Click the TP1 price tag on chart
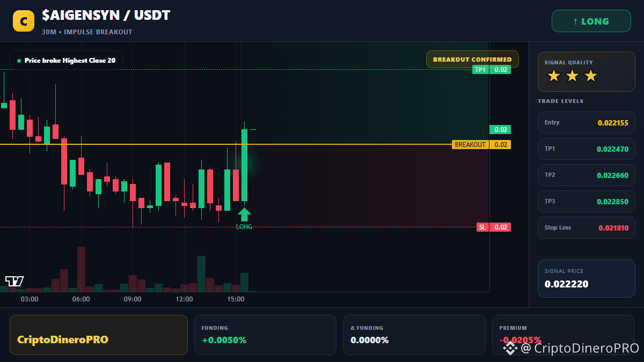This screenshot has height=362, width=644. 492,69
